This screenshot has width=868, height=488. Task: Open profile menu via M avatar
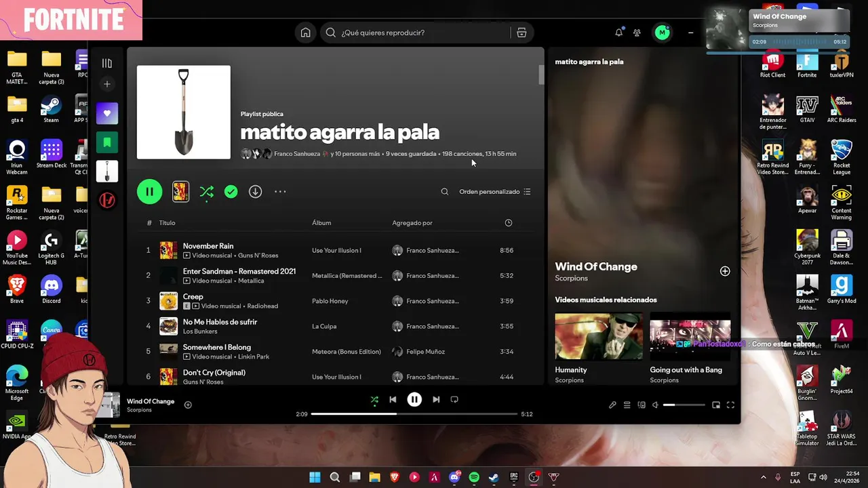click(662, 33)
